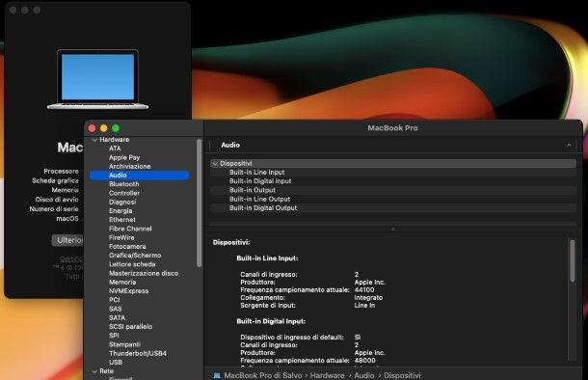The height and width of the screenshot is (380, 588).
Task: Open SATA in the sidebar
Action: pos(117,317)
